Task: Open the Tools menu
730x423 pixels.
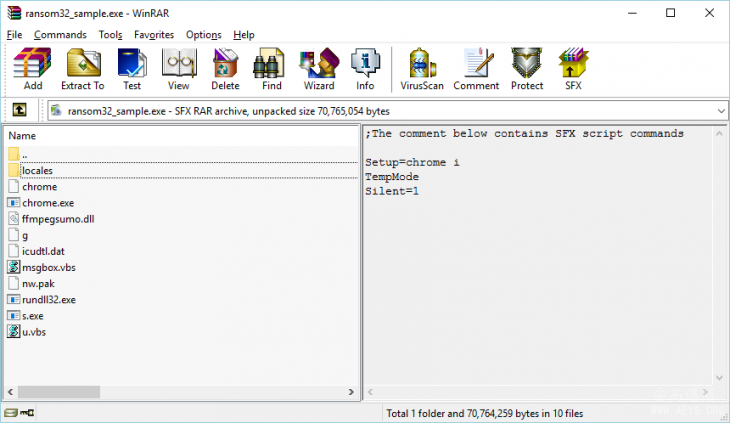Action: pos(110,35)
